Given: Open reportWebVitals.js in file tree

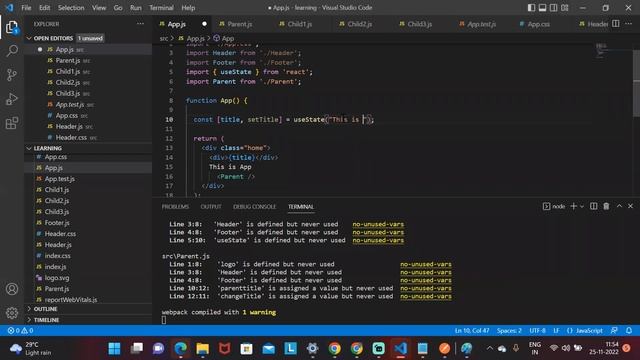Looking at the screenshot, I should 71,300.
